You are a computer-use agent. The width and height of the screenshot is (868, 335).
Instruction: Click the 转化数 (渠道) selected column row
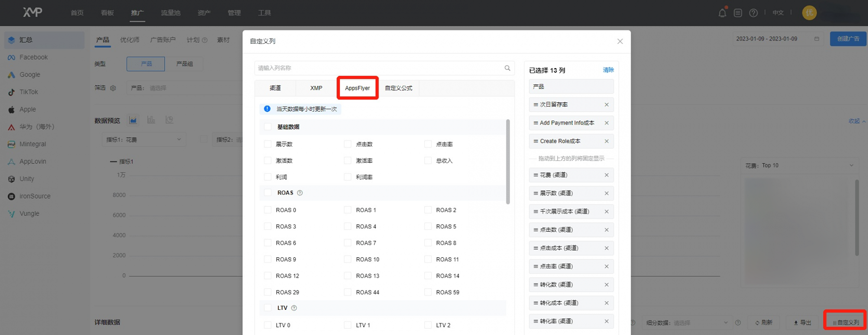click(x=571, y=285)
